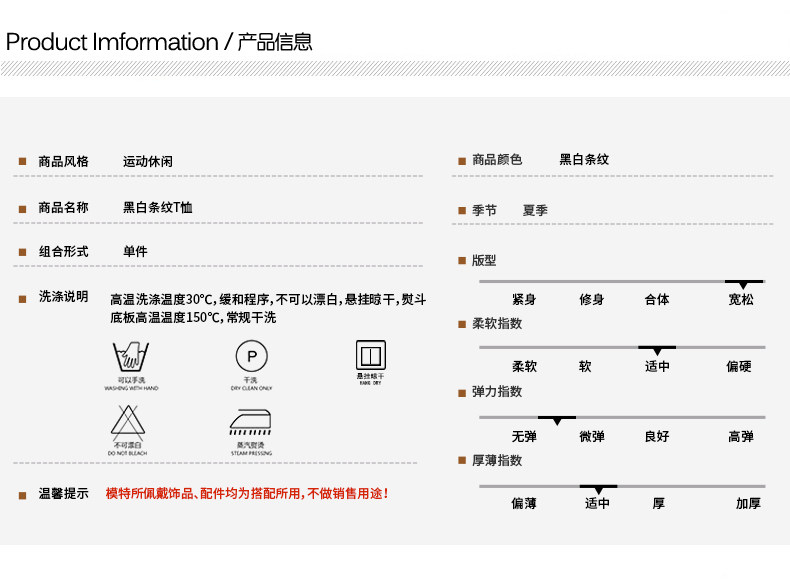Click the 版型 heading

484,260
